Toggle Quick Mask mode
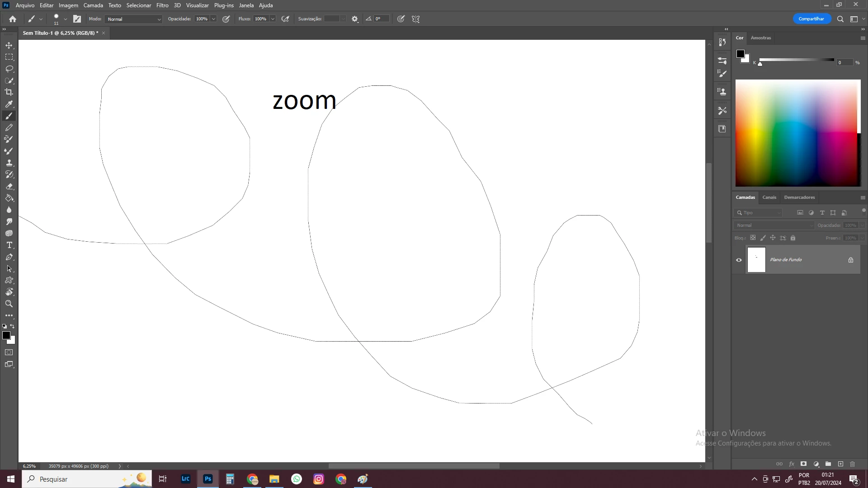868x488 pixels. tap(9, 352)
